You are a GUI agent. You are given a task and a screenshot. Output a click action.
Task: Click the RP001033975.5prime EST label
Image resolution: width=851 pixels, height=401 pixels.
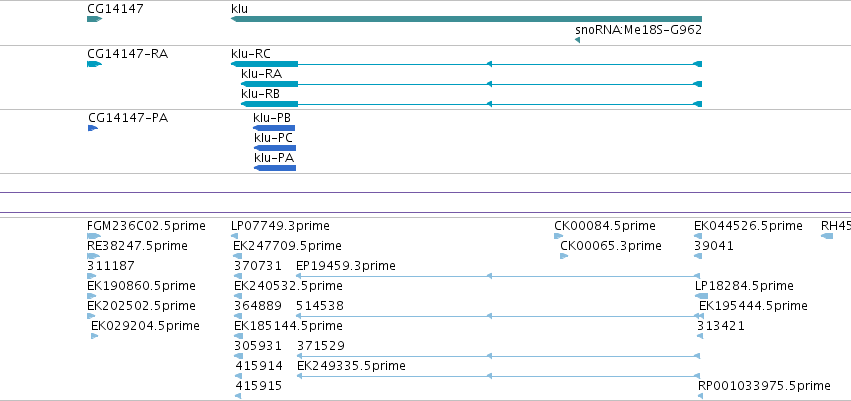[764, 386]
